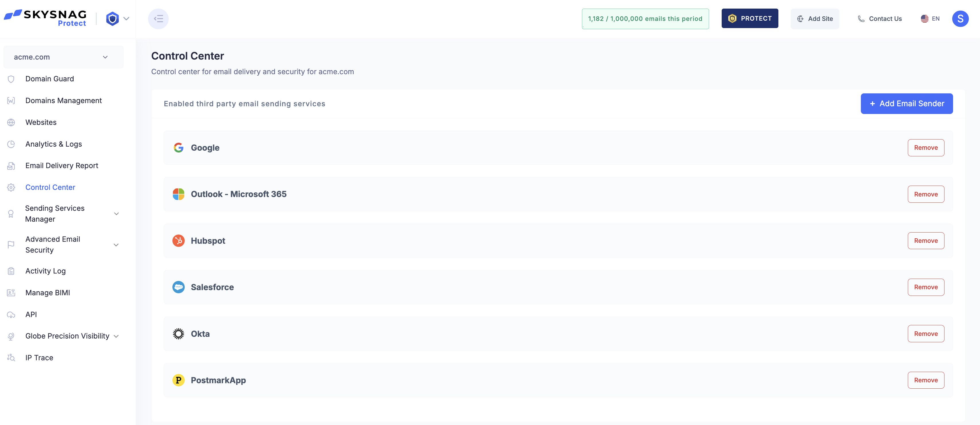Image resolution: width=980 pixels, height=425 pixels.
Task: Expand Globe Precision Visibility submenu
Action: pyautogui.click(x=116, y=336)
